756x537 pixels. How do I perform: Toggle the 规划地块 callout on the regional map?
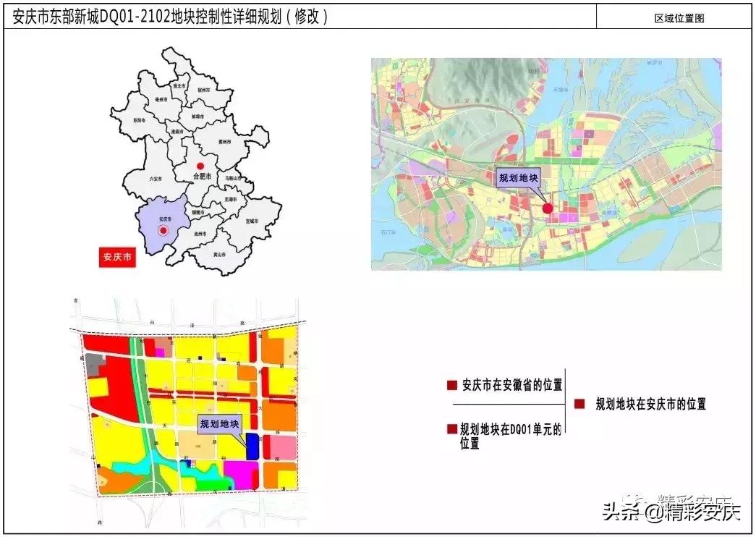coord(518,177)
